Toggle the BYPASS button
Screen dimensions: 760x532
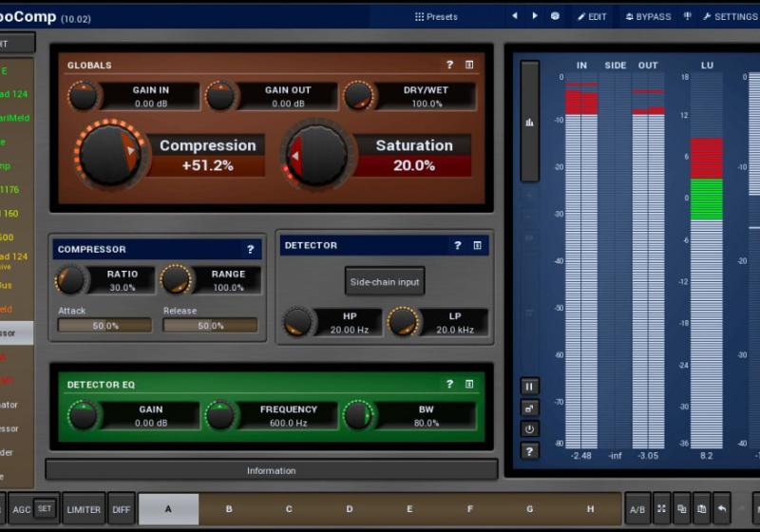click(x=647, y=16)
